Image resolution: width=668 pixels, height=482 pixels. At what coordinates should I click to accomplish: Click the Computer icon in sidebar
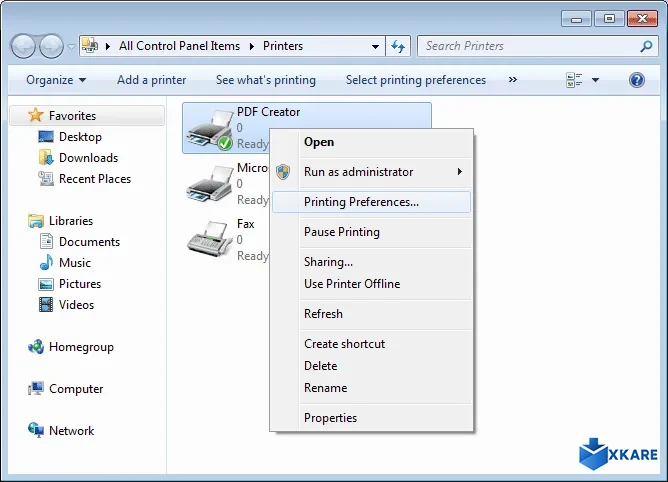coord(36,388)
